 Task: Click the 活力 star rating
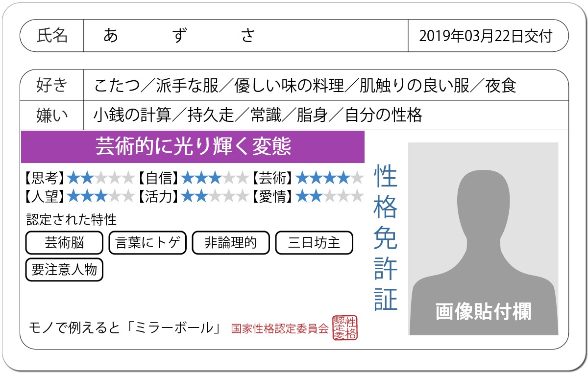[215, 196]
